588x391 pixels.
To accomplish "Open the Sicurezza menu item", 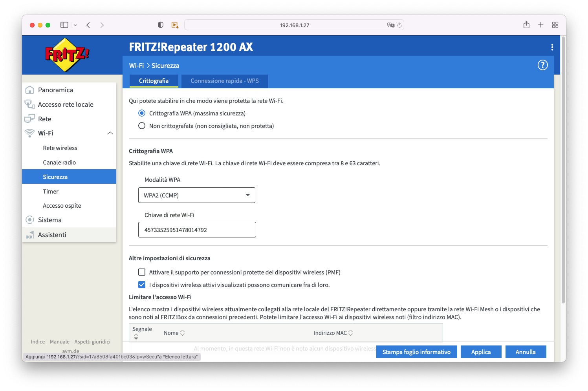I will coord(69,177).
